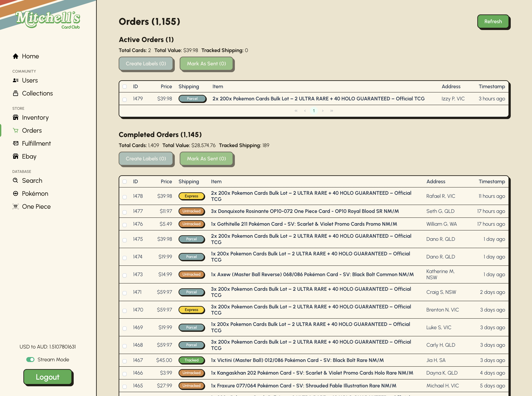Click the Logout button
This screenshot has width=532, height=396.
coord(48,377)
